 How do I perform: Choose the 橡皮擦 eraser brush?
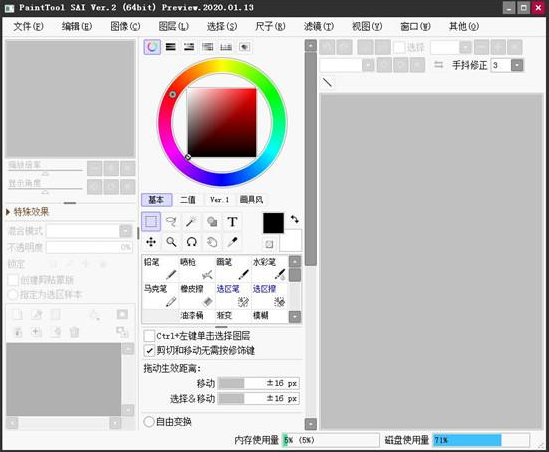click(197, 295)
